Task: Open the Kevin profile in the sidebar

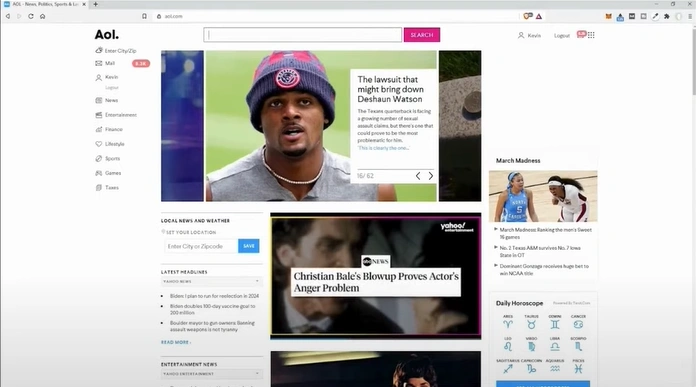Action: pyautogui.click(x=111, y=77)
